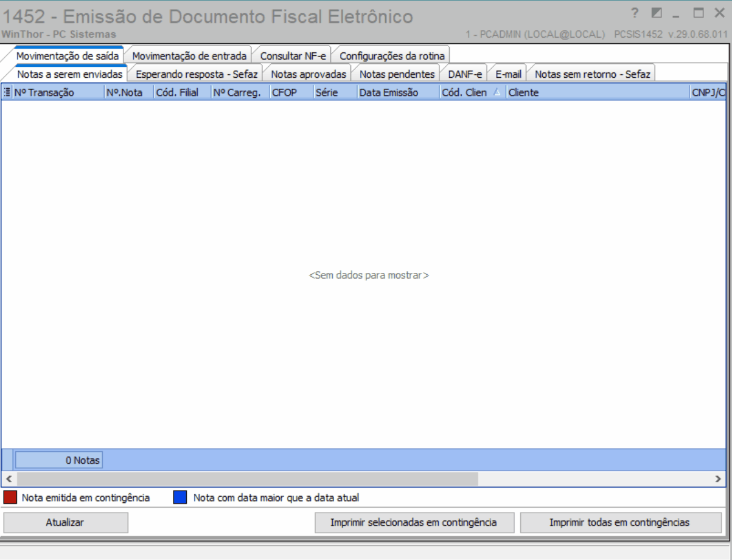The width and height of the screenshot is (732, 560).
Task: Click the 0 Notas footer counter
Action: (59, 460)
